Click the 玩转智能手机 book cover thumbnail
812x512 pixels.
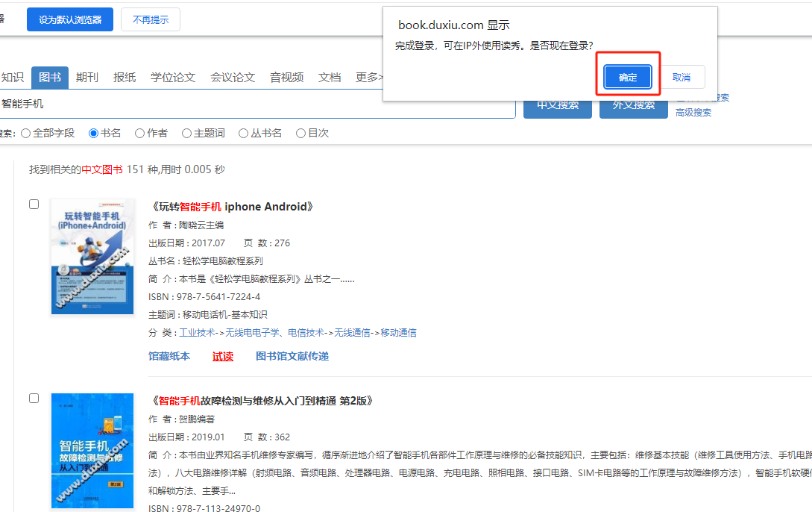(x=92, y=256)
